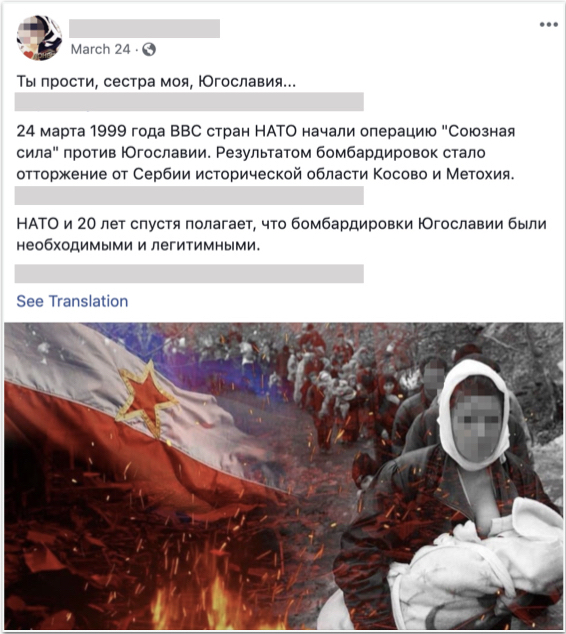Click See Translation link
The height and width of the screenshot is (634, 566).
click(72, 301)
